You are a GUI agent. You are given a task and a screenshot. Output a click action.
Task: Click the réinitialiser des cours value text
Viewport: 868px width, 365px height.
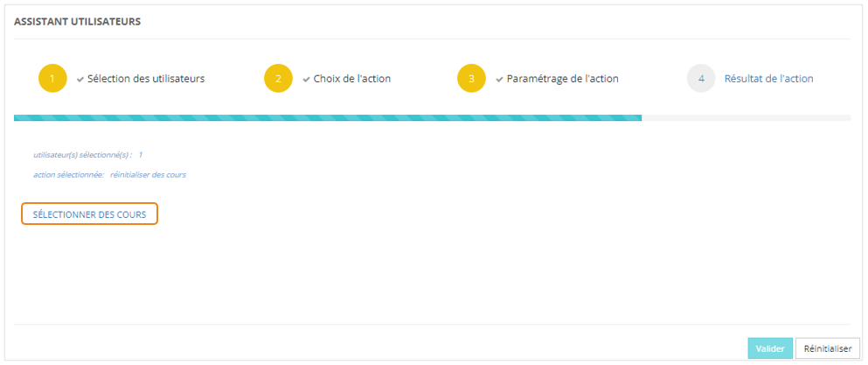[148, 174]
